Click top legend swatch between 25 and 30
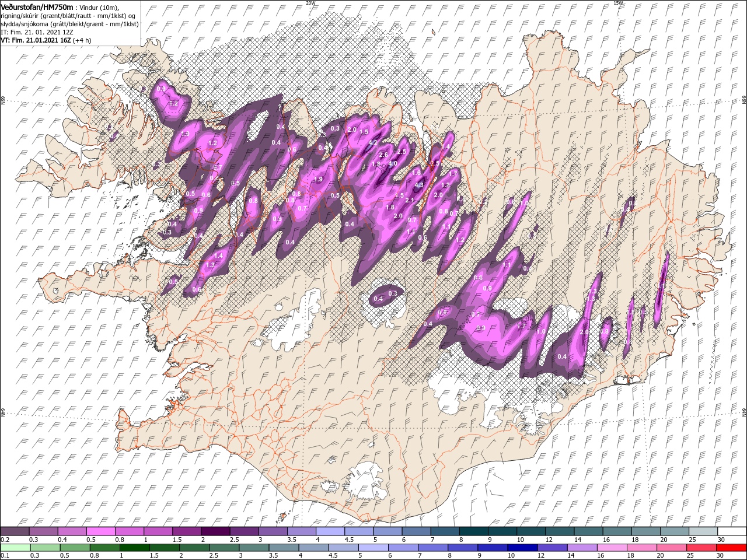The width and height of the screenshot is (747, 560). pyautogui.click(x=703, y=531)
